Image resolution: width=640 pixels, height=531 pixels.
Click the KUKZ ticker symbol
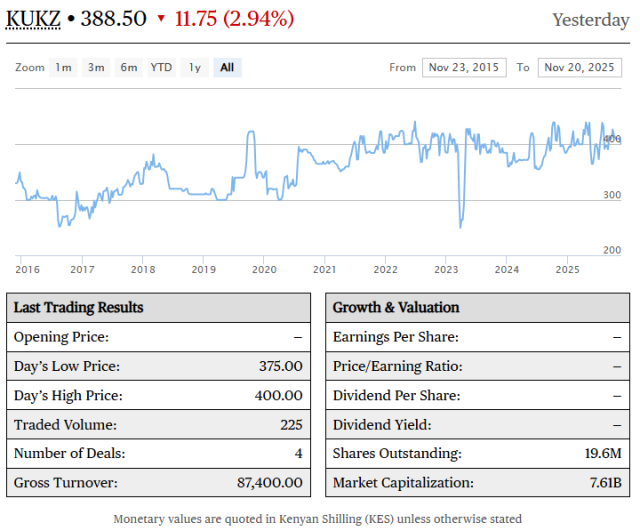click(33, 19)
